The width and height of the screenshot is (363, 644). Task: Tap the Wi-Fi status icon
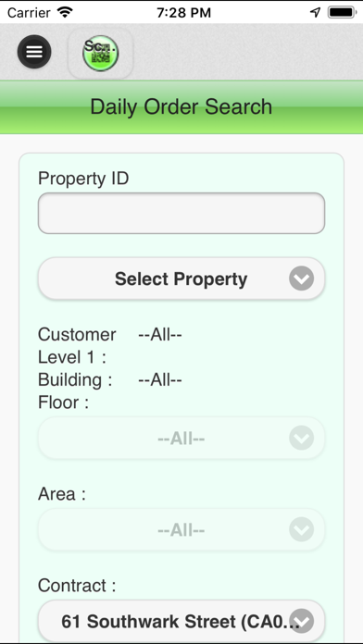pos(65,12)
